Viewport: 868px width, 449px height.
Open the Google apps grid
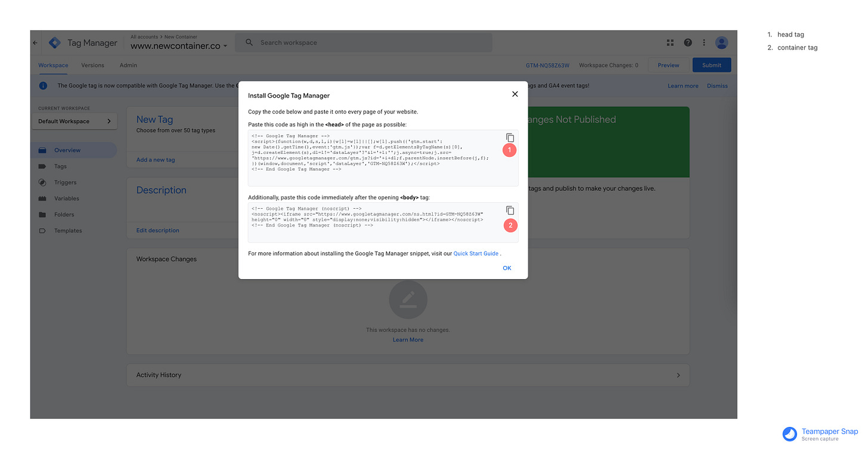670,43
